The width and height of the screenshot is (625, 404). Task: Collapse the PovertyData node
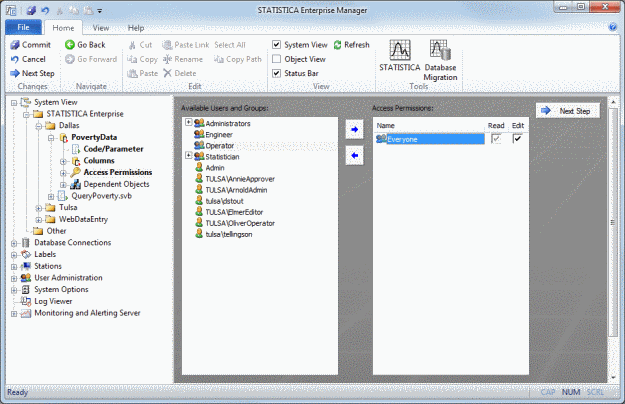coord(51,138)
